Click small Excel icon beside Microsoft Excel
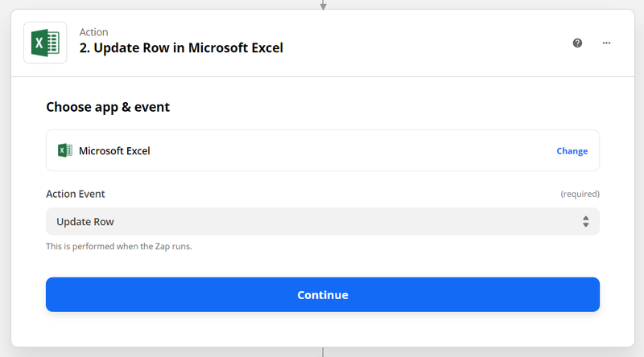Viewport: 644px width, 357px height. click(x=65, y=150)
